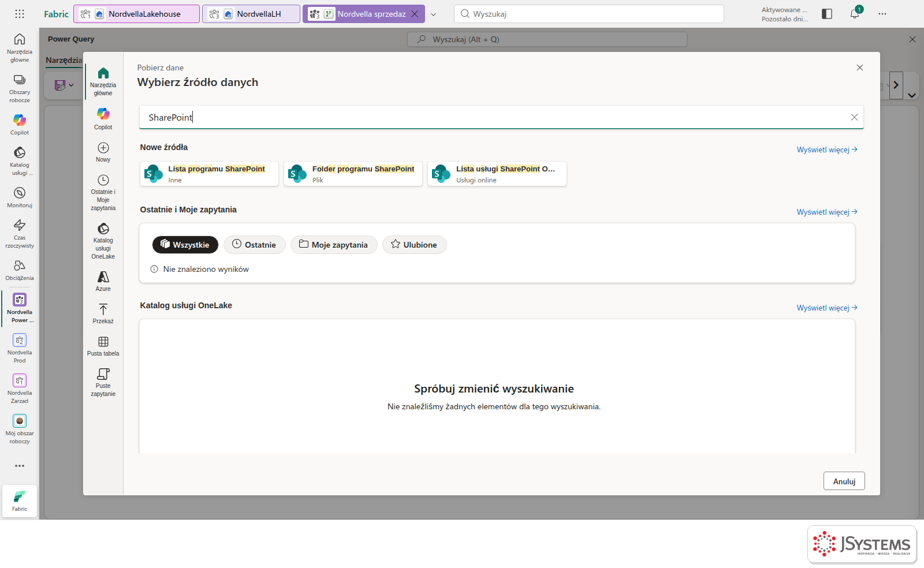
Task: Click the Fabric experience switcher icon
Action: (20, 500)
